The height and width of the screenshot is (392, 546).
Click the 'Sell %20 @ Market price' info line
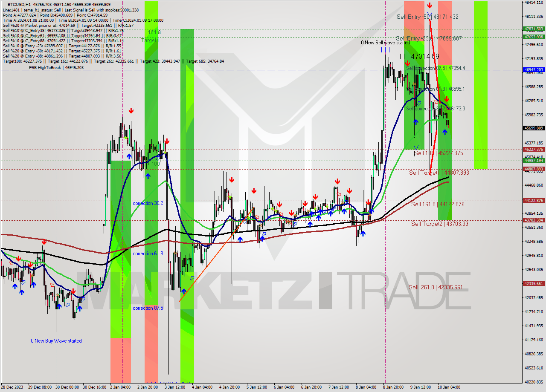[x=68, y=25]
